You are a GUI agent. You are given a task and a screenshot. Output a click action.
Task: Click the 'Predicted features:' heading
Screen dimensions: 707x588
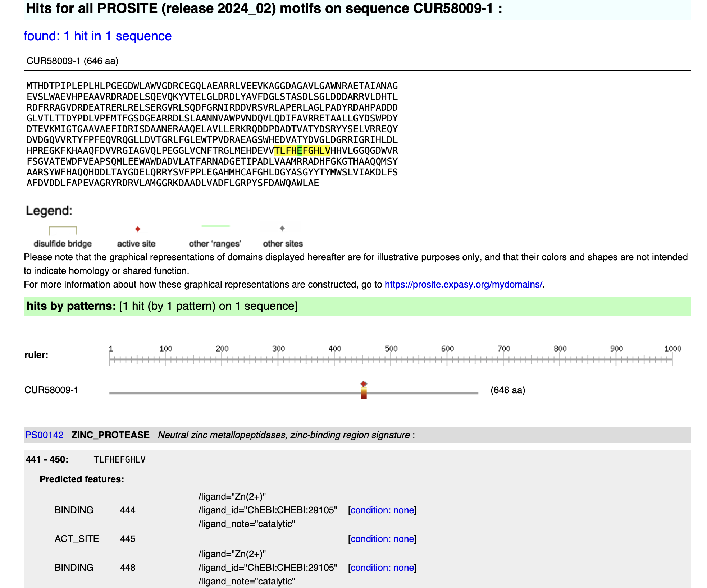82,479
